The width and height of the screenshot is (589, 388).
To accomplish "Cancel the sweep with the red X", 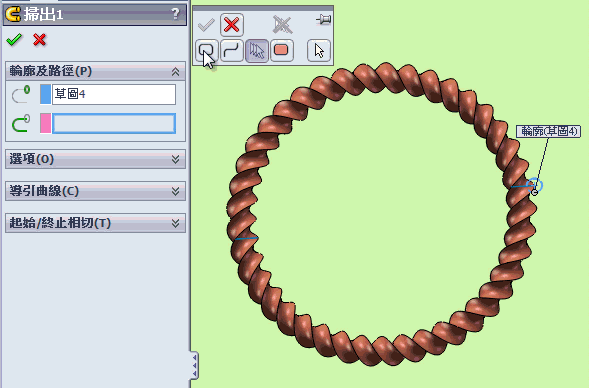I will pyautogui.click(x=39, y=39).
